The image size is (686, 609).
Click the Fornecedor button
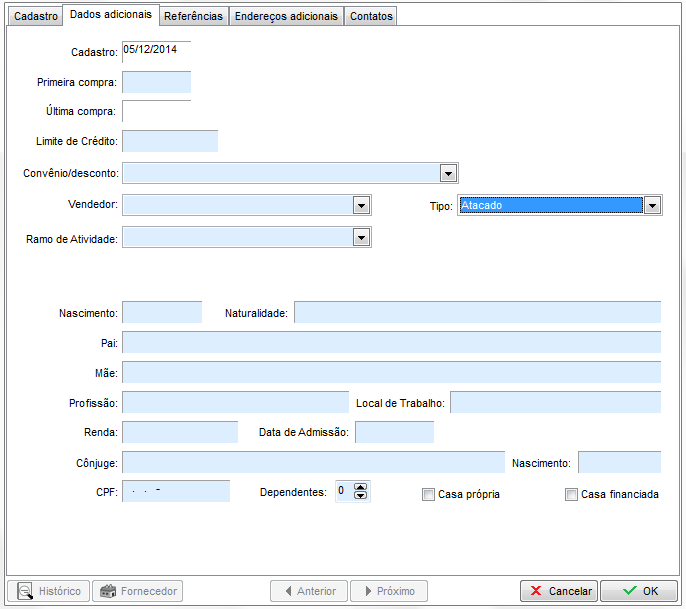tap(137, 591)
